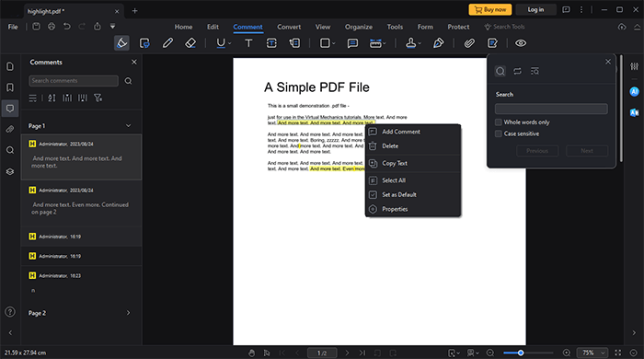Select the Text Comment tool
644x359 pixels.
pyautogui.click(x=248, y=43)
